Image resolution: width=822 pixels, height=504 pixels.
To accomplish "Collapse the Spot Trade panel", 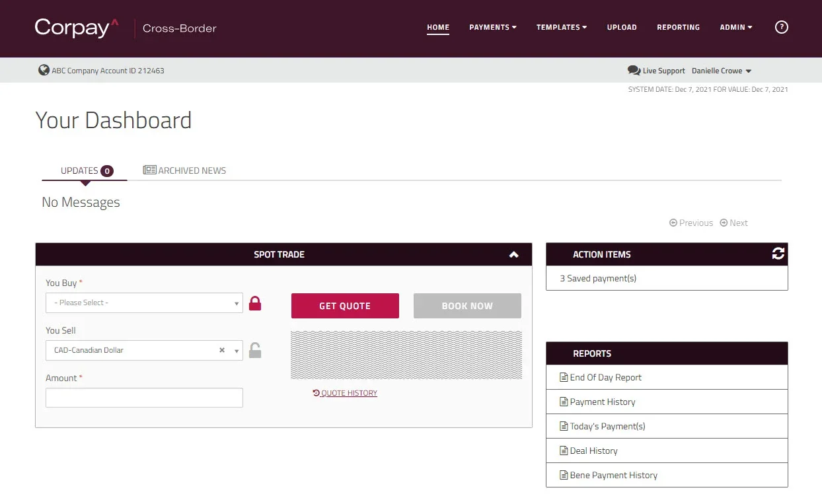I will [514, 254].
